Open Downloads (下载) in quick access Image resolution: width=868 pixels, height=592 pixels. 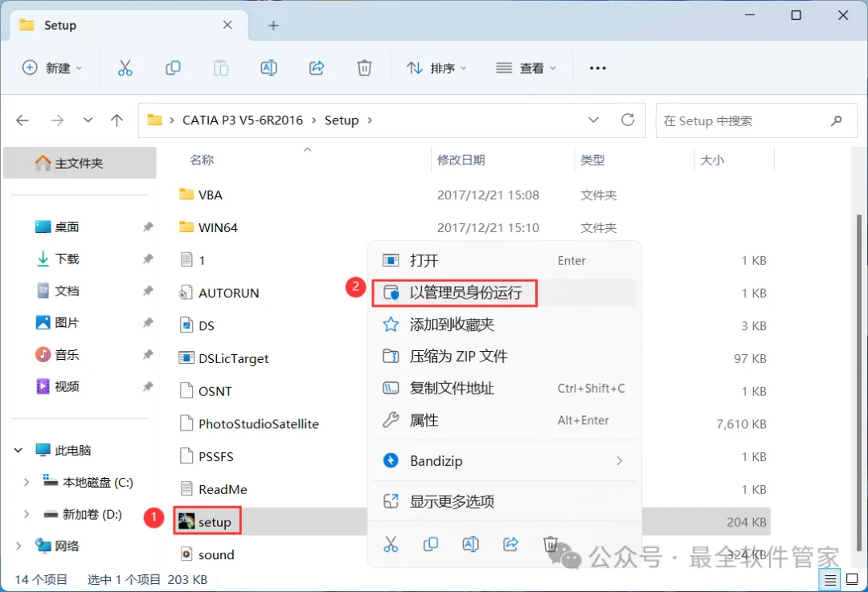[67, 259]
